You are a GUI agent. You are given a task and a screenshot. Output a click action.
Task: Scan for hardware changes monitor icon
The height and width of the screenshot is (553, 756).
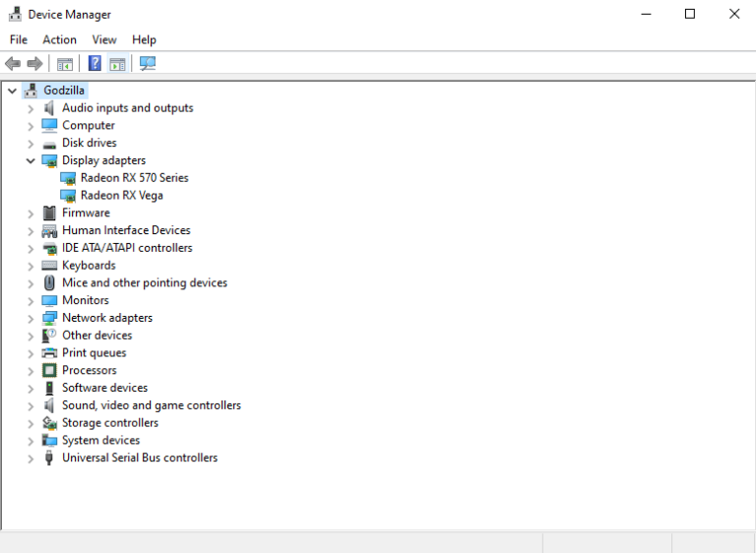[148, 63]
